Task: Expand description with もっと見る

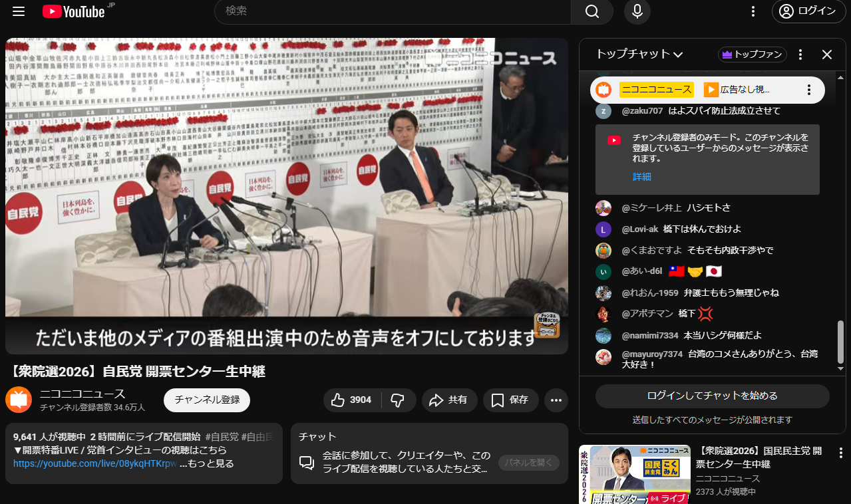Action: (212, 463)
